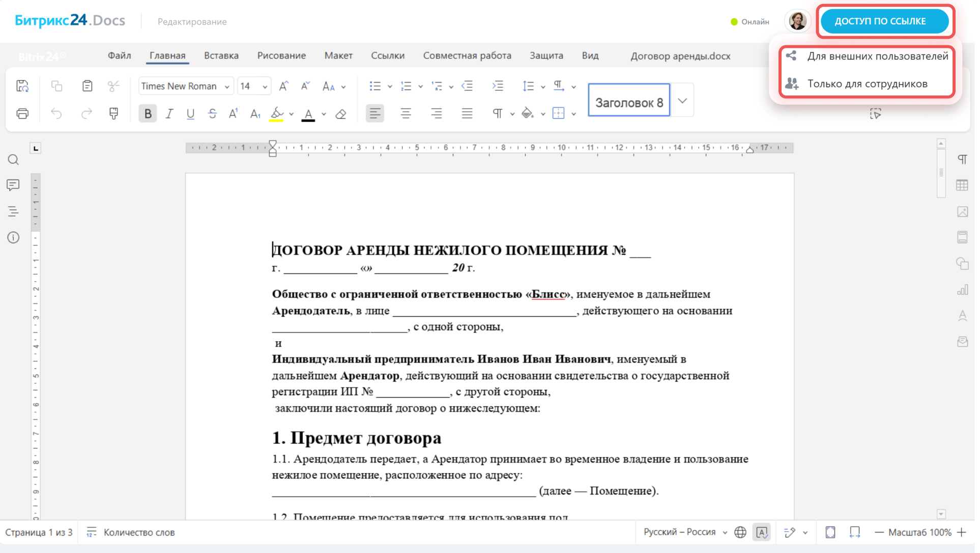This screenshot has height=553, width=980.
Task: Select Для внешних пользователей menu option
Action: [x=877, y=56]
